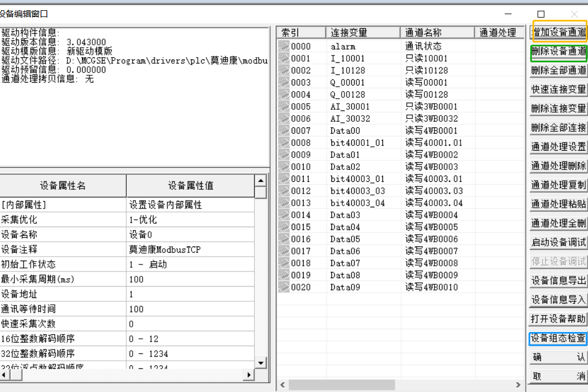Cancel with the 取消 button
Viewport: 588px width, 392px height.
[x=559, y=377]
